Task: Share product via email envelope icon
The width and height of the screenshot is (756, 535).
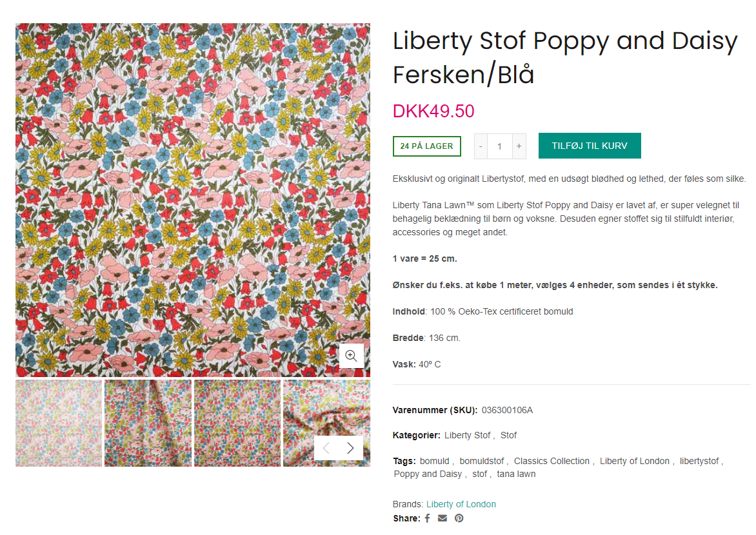Action: tap(443, 518)
